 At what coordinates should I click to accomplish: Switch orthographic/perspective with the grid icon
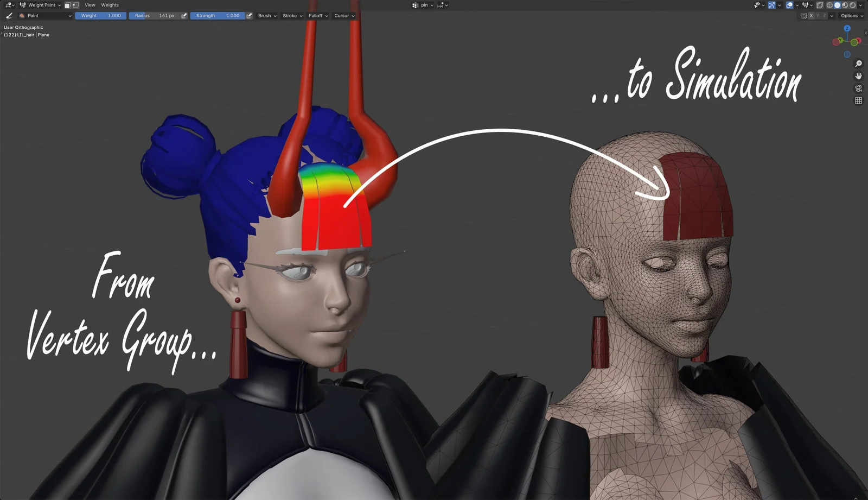tap(858, 100)
